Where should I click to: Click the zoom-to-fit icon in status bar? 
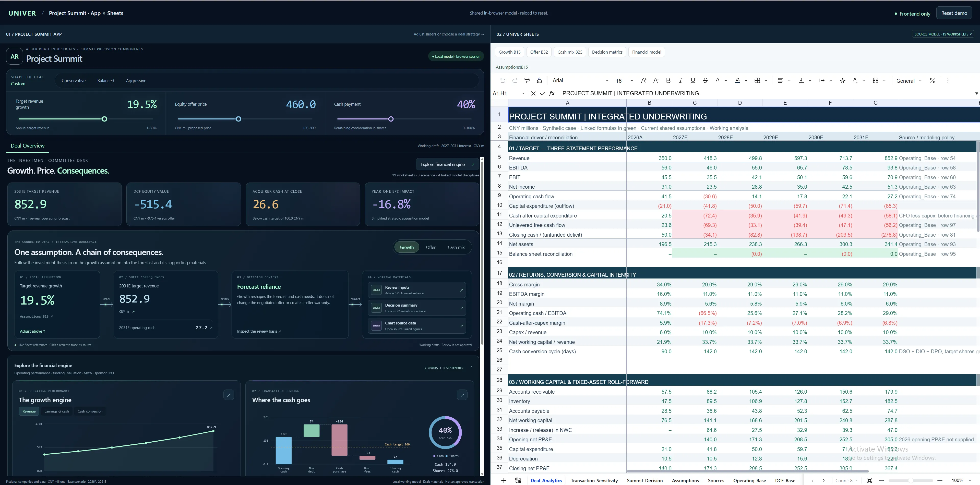coord(869,480)
